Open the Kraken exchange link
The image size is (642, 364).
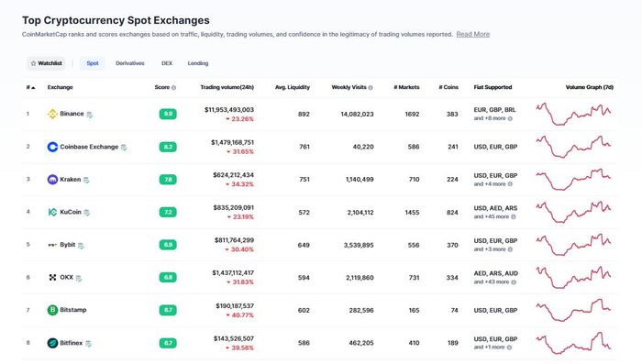[x=70, y=180]
